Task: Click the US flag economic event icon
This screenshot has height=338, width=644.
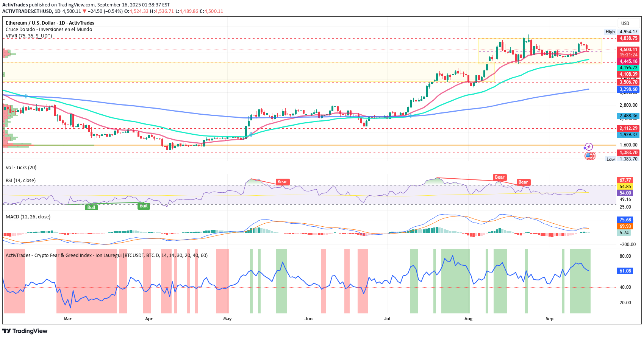Action: click(x=589, y=156)
